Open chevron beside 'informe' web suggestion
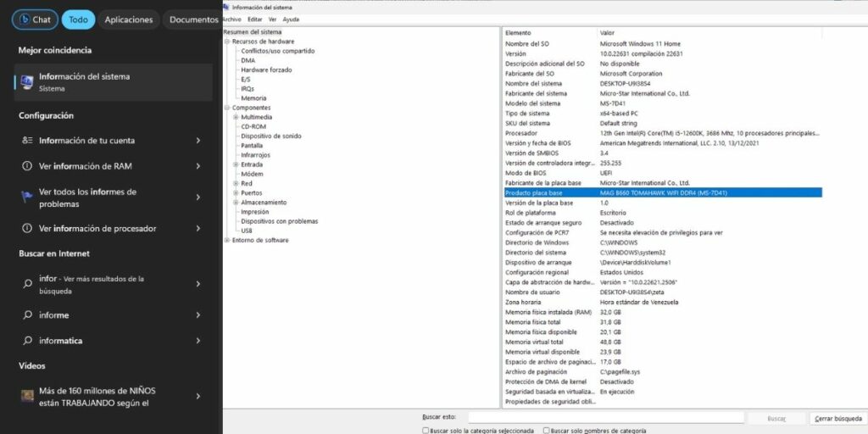Screen dimensions: 868x434 [x=198, y=315]
